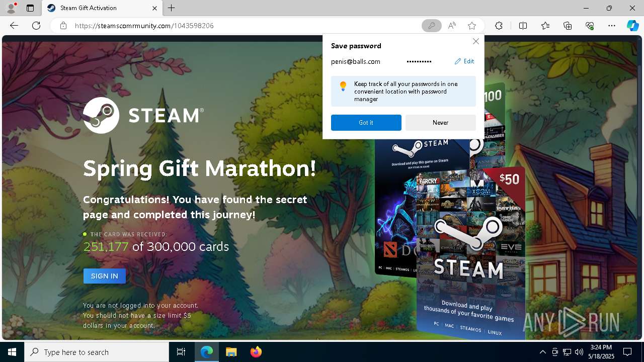644x362 pixels.
Task: Close the Steam Gift Activation tab
Action: (x=155, y=8)
